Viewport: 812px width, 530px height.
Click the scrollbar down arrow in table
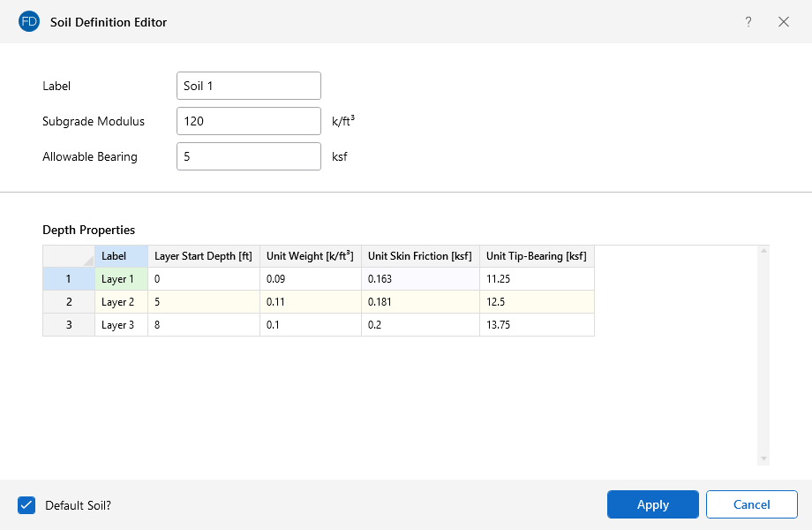click(763, 458)
